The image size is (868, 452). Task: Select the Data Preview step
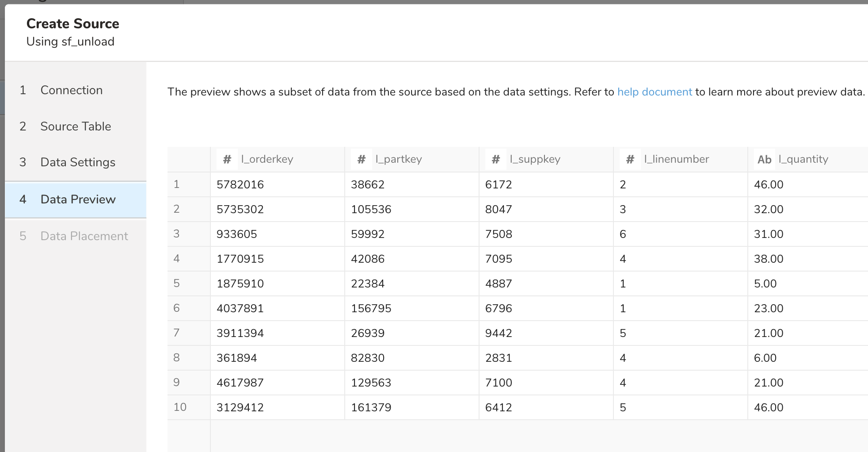tap(78, 199)
